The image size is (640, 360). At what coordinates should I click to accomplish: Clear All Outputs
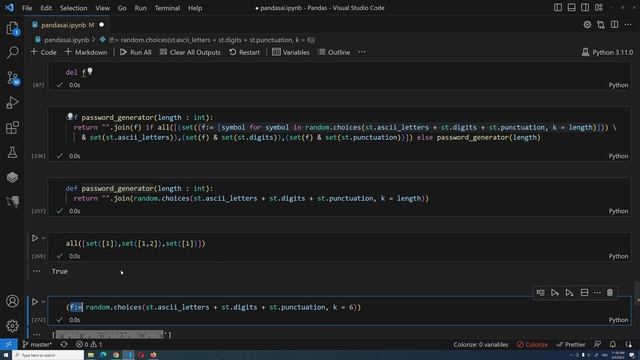click(190, 52)
